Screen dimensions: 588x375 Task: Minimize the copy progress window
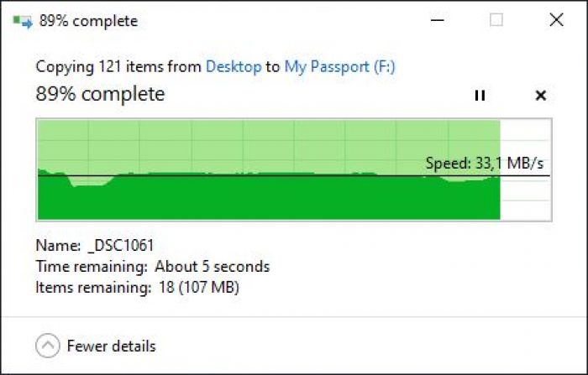[x=435, y=20]
